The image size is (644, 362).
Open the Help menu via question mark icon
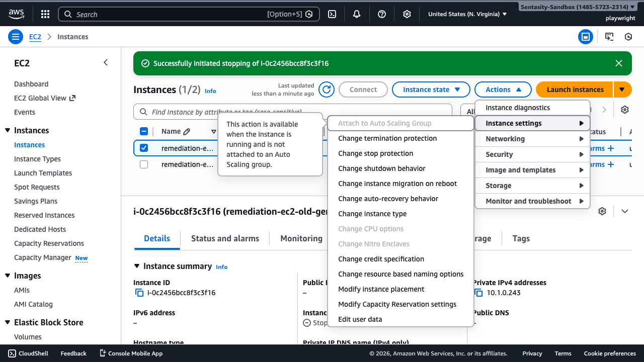tap(381, 14)
